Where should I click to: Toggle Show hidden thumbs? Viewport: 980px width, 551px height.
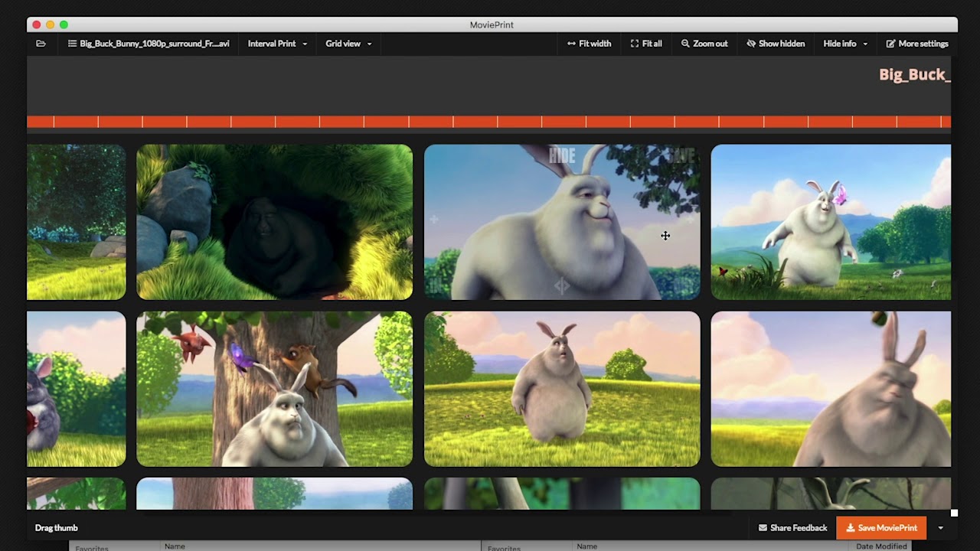[x=776, y=44]
